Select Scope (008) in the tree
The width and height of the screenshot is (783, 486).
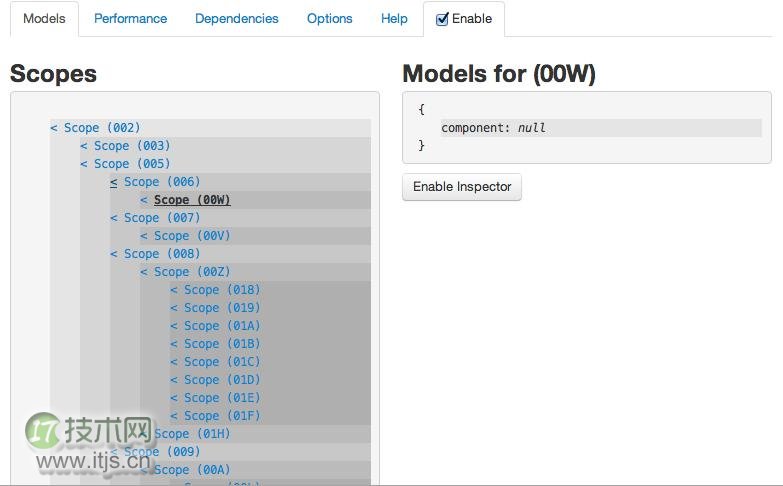(x=162, y=254)
